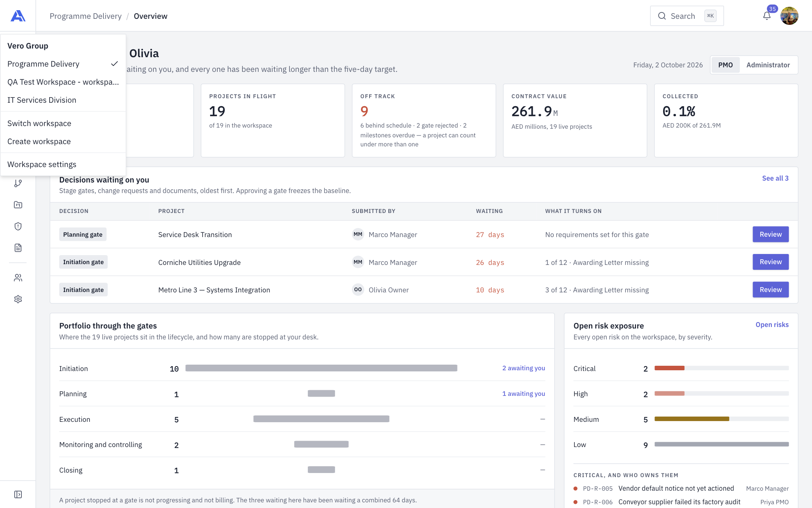Open the documents sidebar icon
Viewport: 812px width, 508px height.
tap(18, 248)
